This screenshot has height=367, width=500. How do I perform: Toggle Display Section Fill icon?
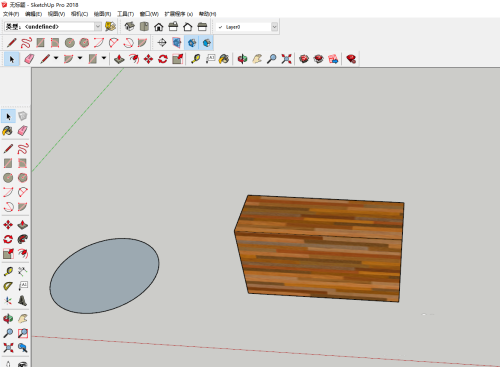(206, 43)
